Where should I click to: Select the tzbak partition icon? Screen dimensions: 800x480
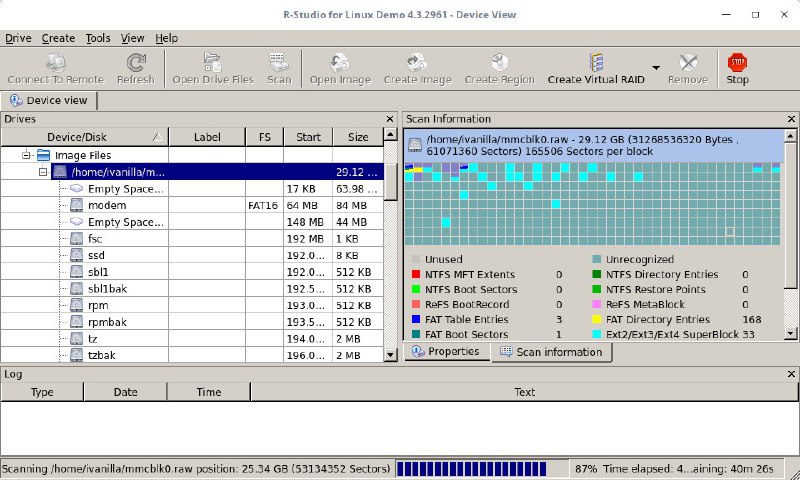pyautogui.click(x=77, y=355)
